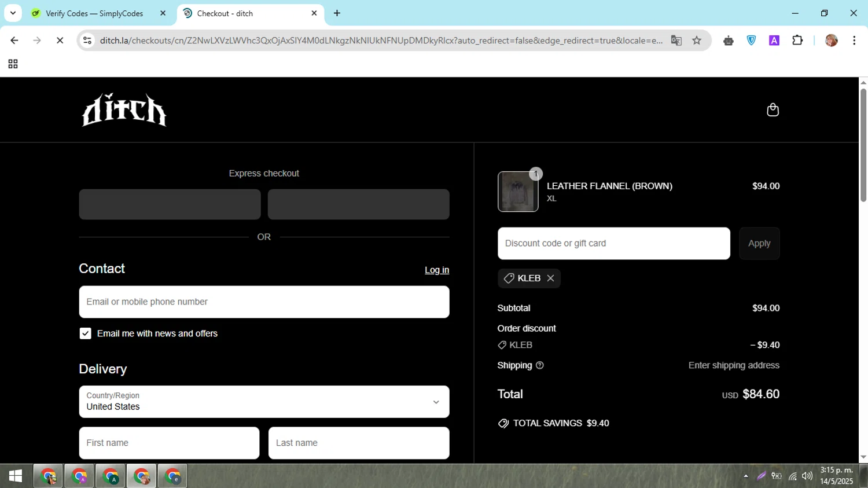Close the Verify Codes tab
Screen dimensions: 868x488
coord(163,13)
